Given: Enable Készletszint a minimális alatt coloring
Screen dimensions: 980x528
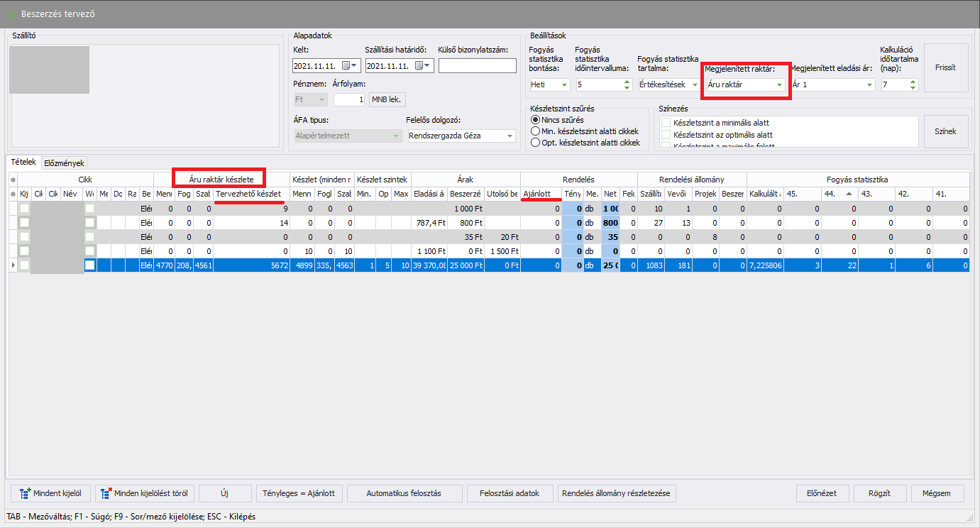Looking at the screenshot, I should tap(666, 123).
